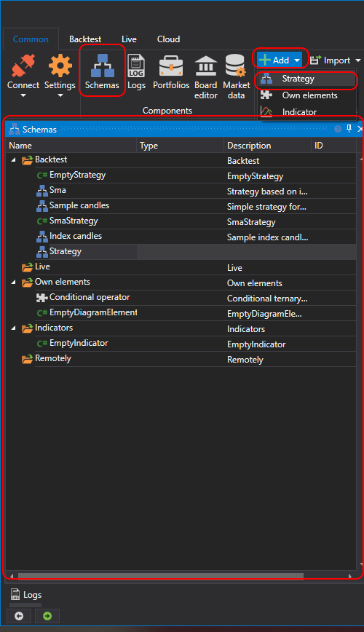Click the Import button
This screenshot has height=632, width=364.
click(x=331, y=60)
